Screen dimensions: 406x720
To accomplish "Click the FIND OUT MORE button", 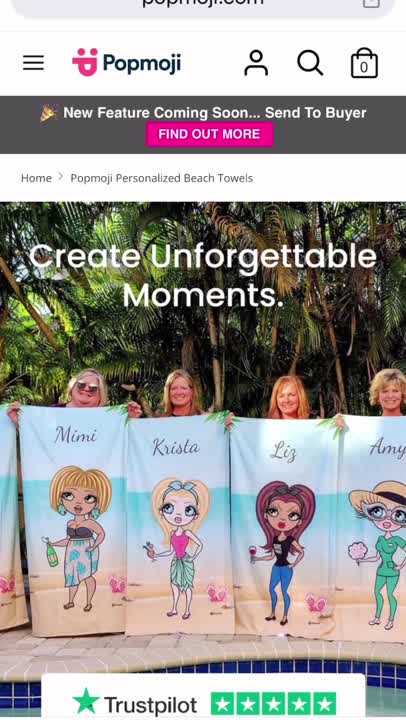I will 209,134.
